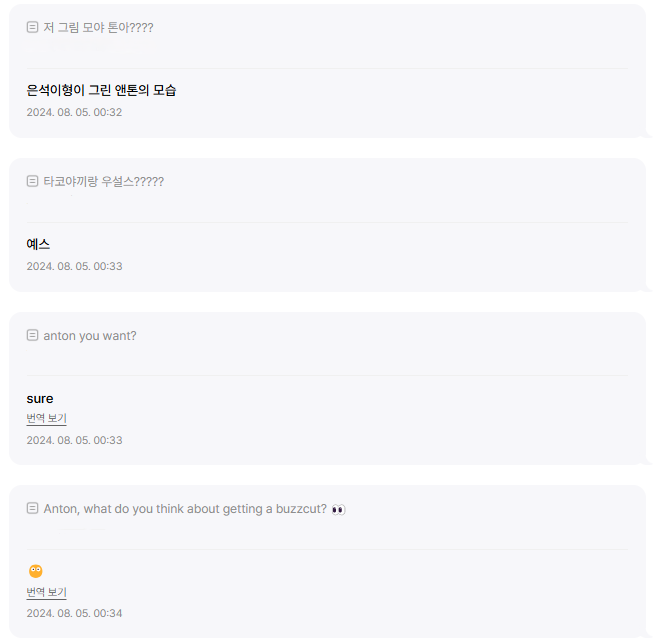Screen dimensions: 657x643
Task: Click the note icon beside '타코야끼랑 우설스?????'
Action: (32, 181)
